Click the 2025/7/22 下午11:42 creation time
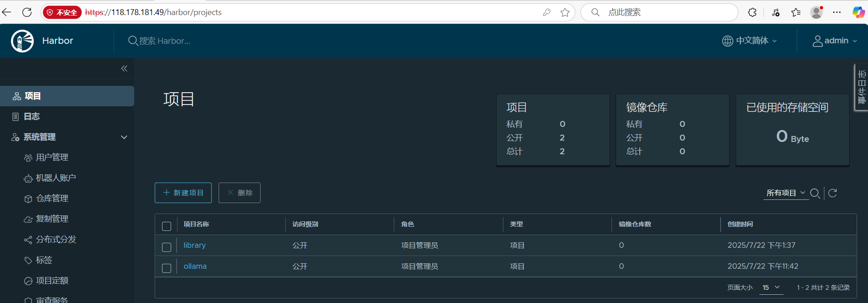The image size is (868, 303). (x=763, y=266)
